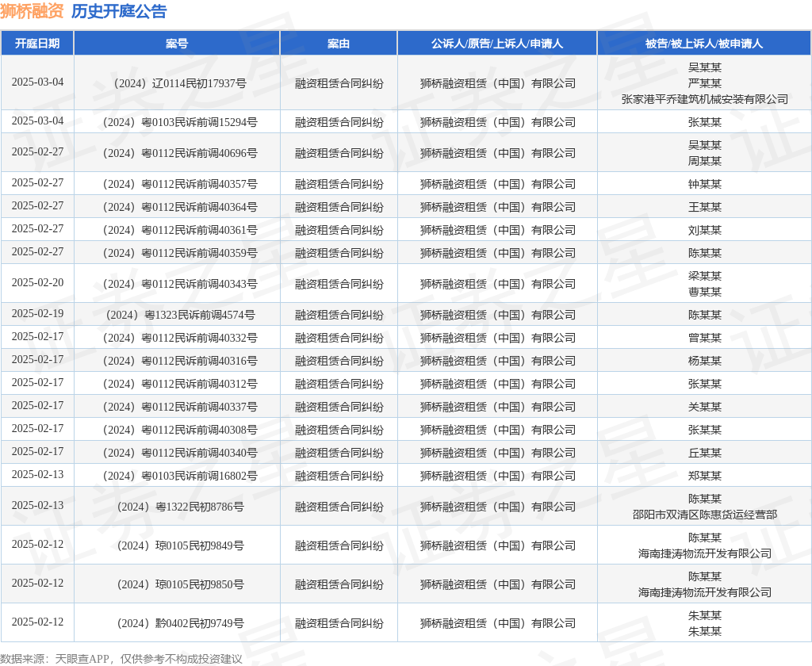Select case number (2024)粤0112民诉前调40357号
812x666 pixels.
(180, 184)
